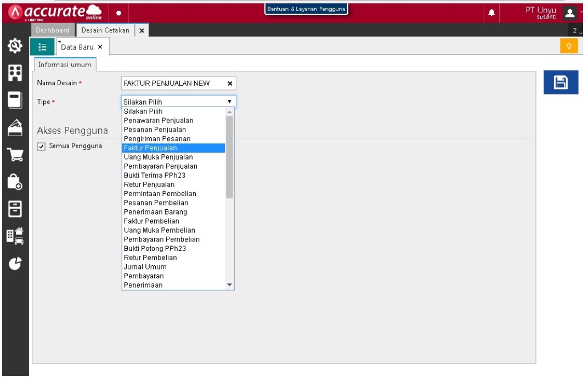
Task: Switch to the Dashboard tab
Action: point(53,30)
